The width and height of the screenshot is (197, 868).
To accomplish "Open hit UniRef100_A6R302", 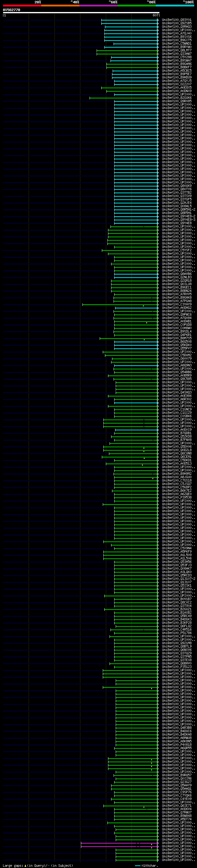I will [176, 399].
